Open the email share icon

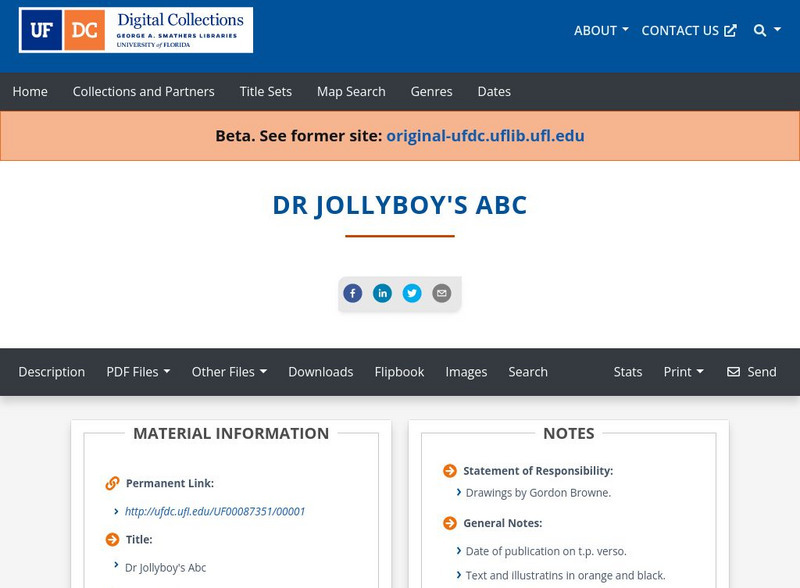click(441, 293)
